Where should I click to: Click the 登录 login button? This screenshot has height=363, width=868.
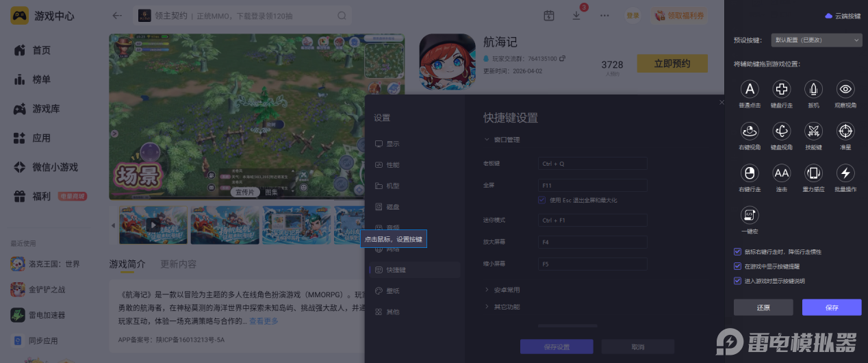click(633, 15)
